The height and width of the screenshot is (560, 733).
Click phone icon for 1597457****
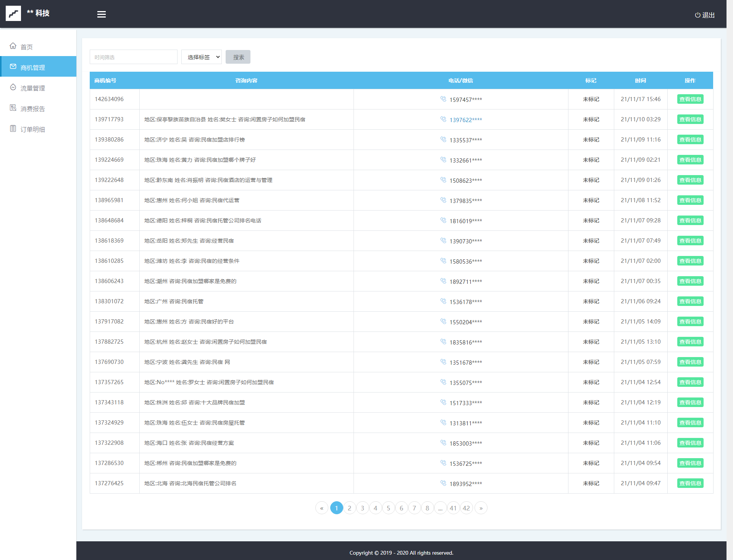(x=443, y=99)
